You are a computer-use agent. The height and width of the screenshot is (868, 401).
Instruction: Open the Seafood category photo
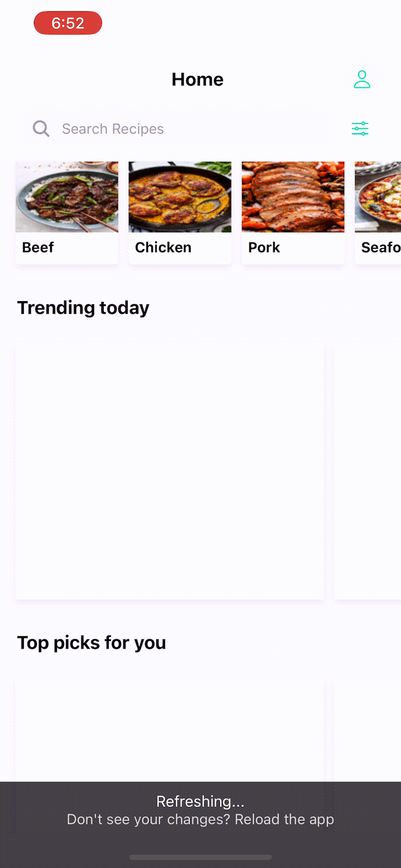(378, 197)
